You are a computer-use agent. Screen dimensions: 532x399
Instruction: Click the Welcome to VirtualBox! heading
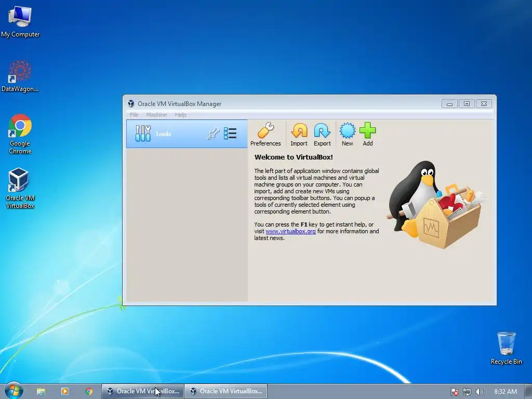[294, 157]
